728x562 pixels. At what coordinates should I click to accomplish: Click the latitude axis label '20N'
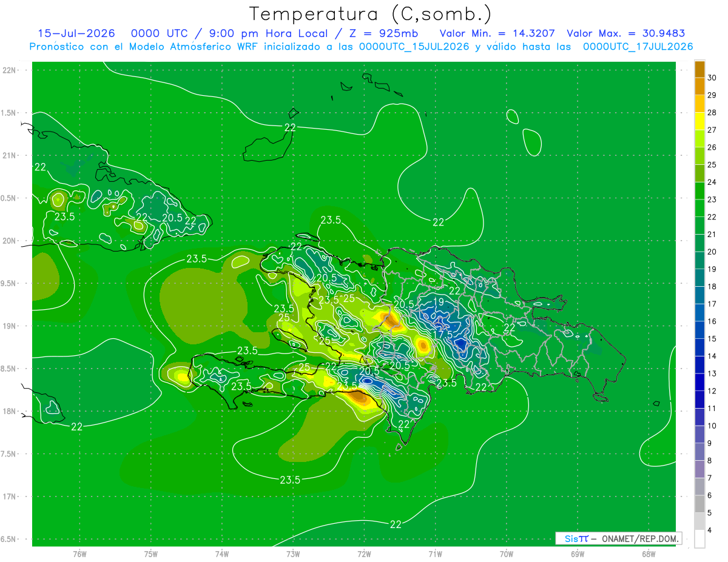pyautogui.click(x=10, y=241)
